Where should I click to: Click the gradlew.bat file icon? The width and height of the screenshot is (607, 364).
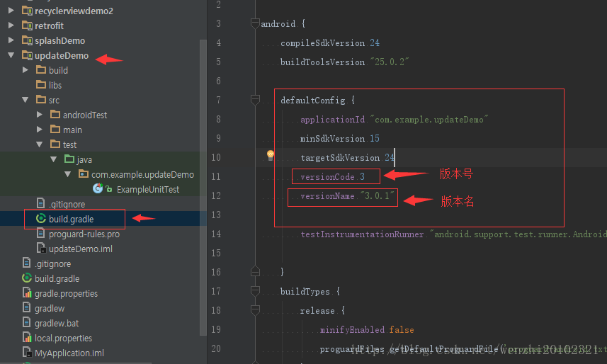(x=27, y=322)
